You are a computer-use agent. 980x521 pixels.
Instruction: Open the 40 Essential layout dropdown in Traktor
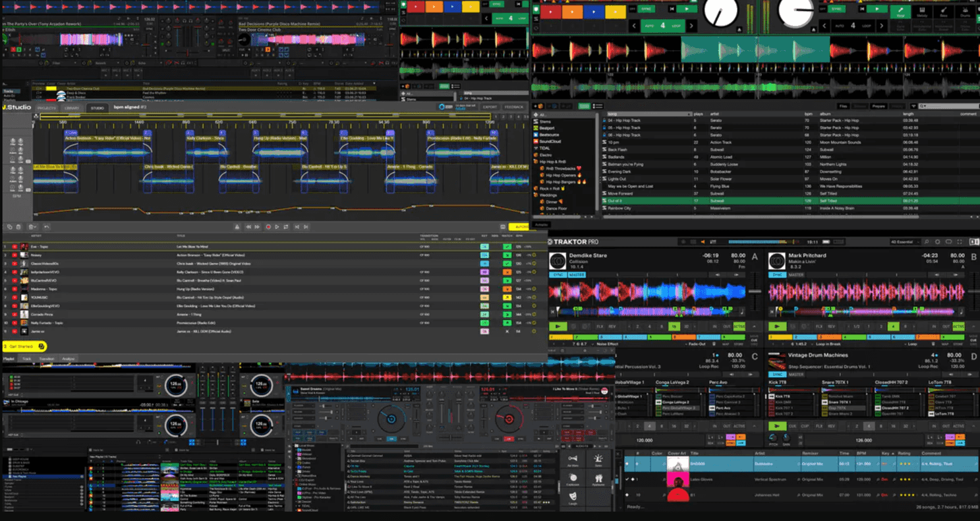point(905,242)
